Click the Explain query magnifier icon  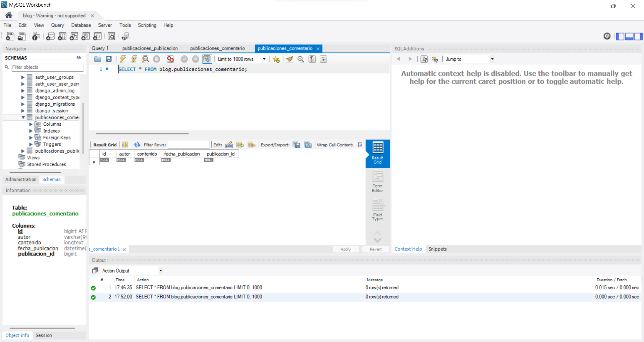[x=145, y=59]
